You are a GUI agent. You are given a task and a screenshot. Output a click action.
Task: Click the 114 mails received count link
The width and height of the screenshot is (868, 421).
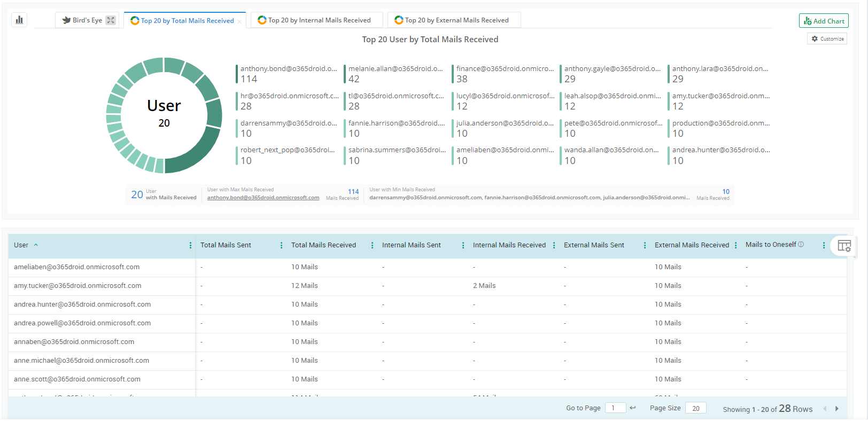tap(353, 192)
